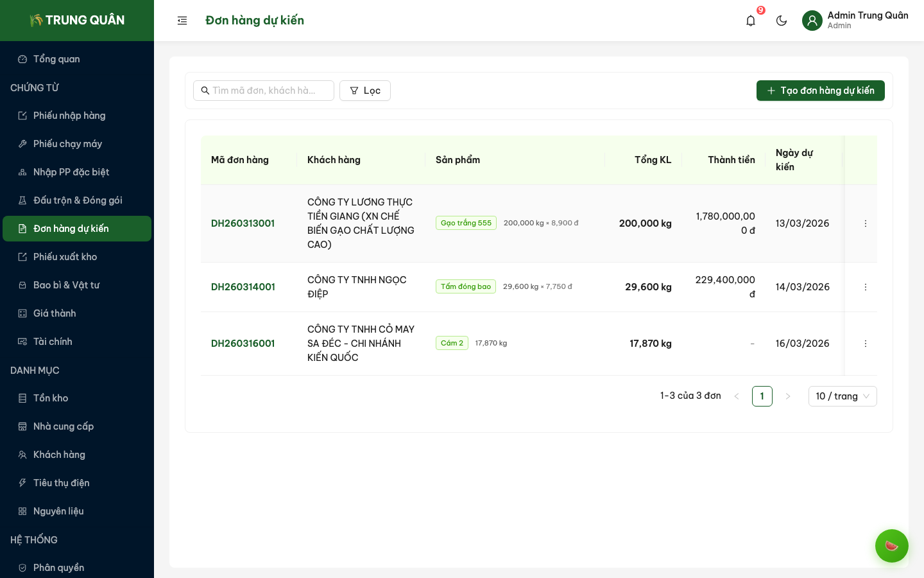Toggle dark mode with moon icon

click(x=781, y=21)
